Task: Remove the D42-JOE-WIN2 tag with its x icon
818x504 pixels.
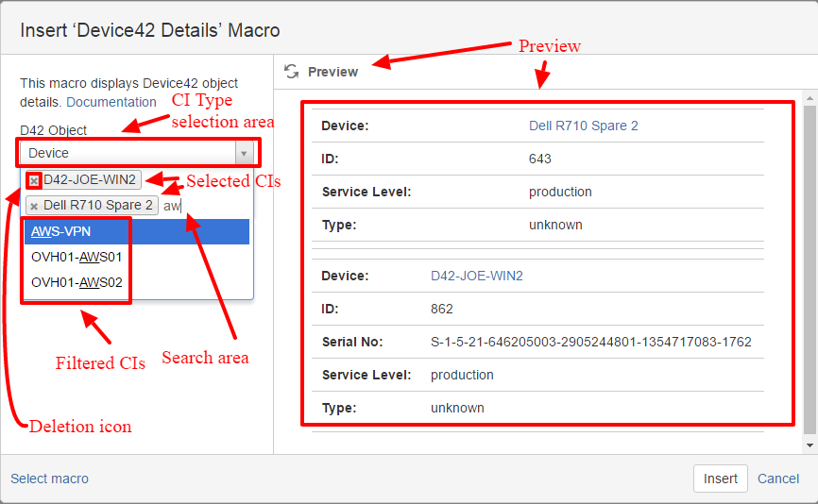Action: tap(34, 180)
